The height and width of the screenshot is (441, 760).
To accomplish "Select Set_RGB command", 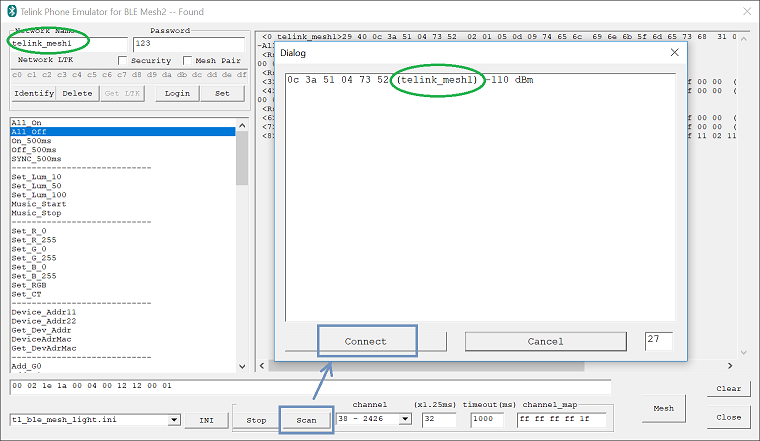I will coord(123,285).
